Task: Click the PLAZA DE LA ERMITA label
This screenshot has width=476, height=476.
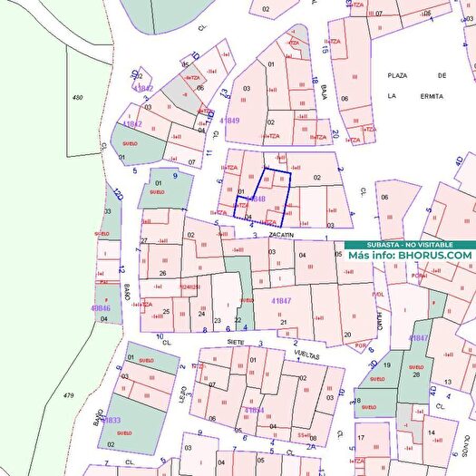Action: (x=416, y=86)
